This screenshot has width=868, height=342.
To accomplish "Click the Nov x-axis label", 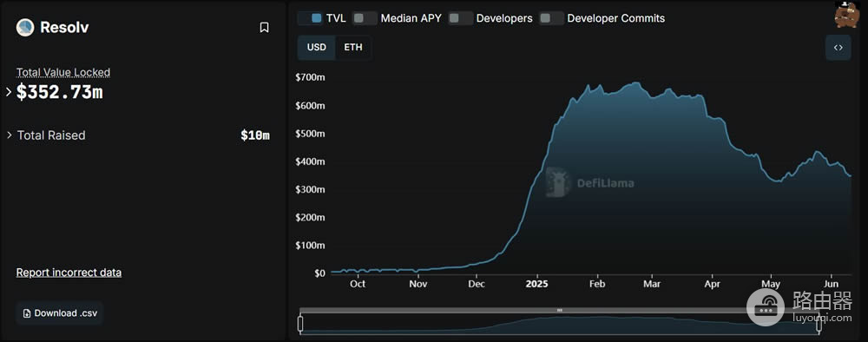I will point(418,285).
